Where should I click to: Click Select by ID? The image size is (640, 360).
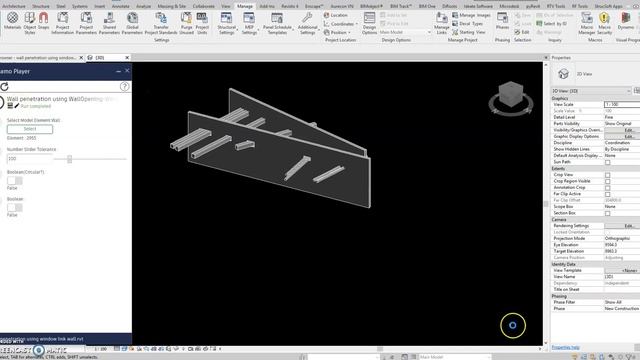552,24
